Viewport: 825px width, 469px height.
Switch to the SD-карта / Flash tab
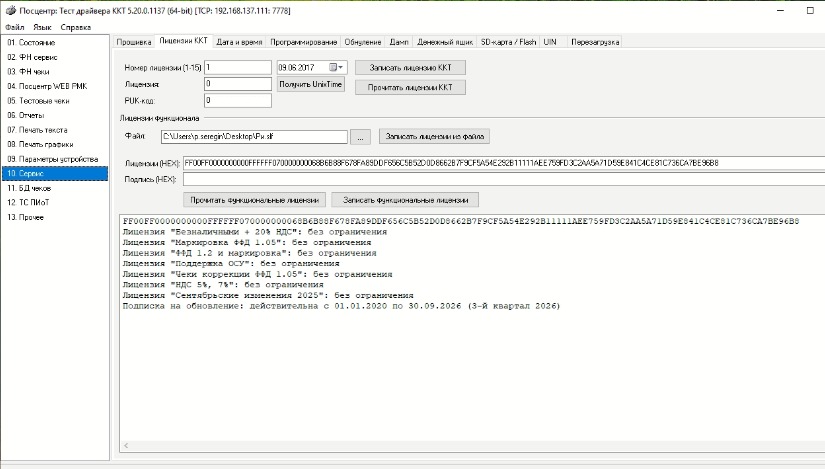[508, 42]
